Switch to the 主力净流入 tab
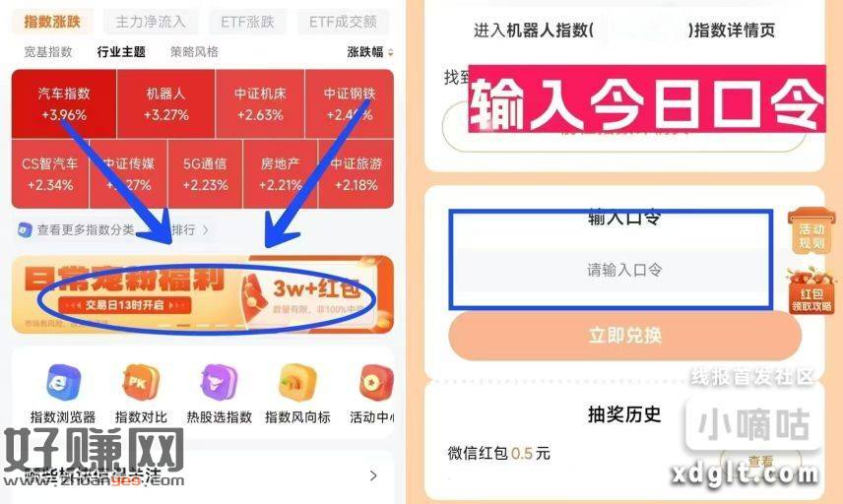The height and width of the screenshot is (504, 843). tap(151, 22)
